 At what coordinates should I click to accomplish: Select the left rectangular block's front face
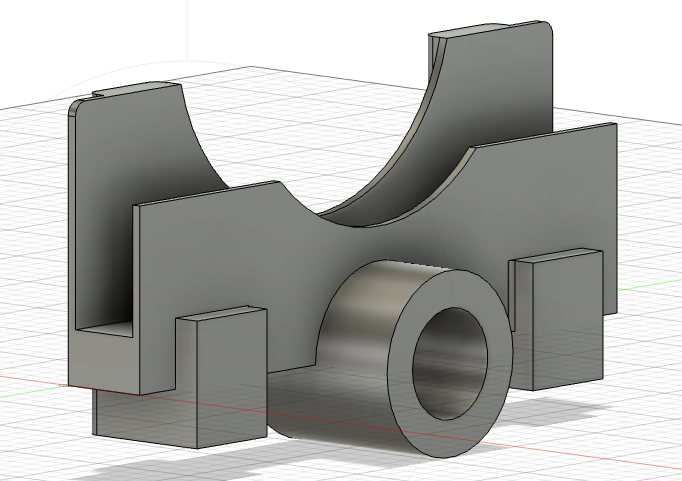tap(232, 376)
